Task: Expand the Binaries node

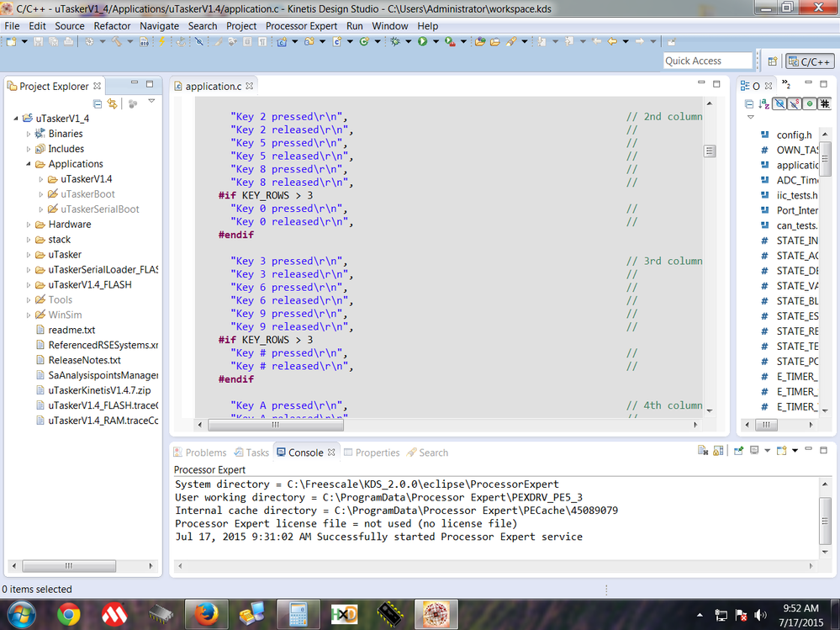Action: click(x=29, y=134)
